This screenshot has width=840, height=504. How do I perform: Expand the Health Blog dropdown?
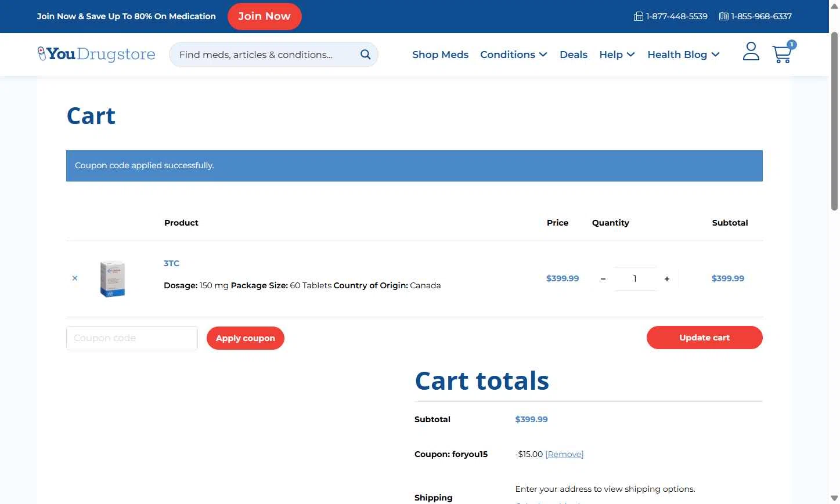pos(683,55)
